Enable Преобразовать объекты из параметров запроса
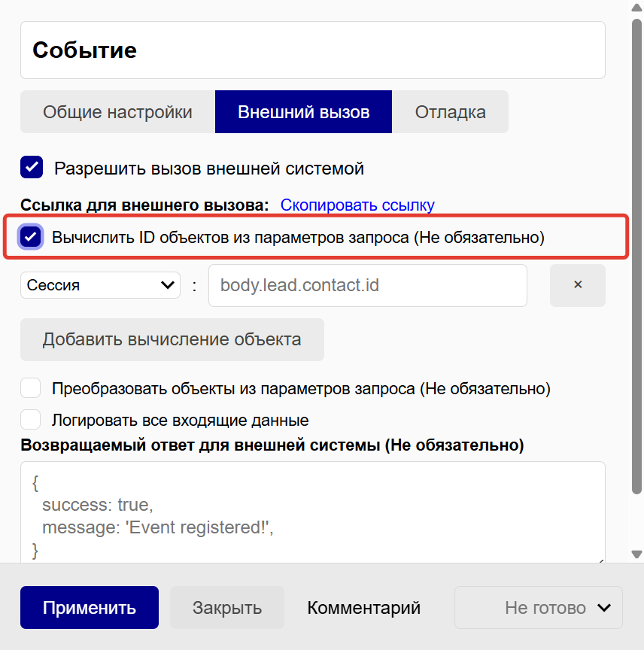This screenshot has width=644, height=650. point(30,388)
